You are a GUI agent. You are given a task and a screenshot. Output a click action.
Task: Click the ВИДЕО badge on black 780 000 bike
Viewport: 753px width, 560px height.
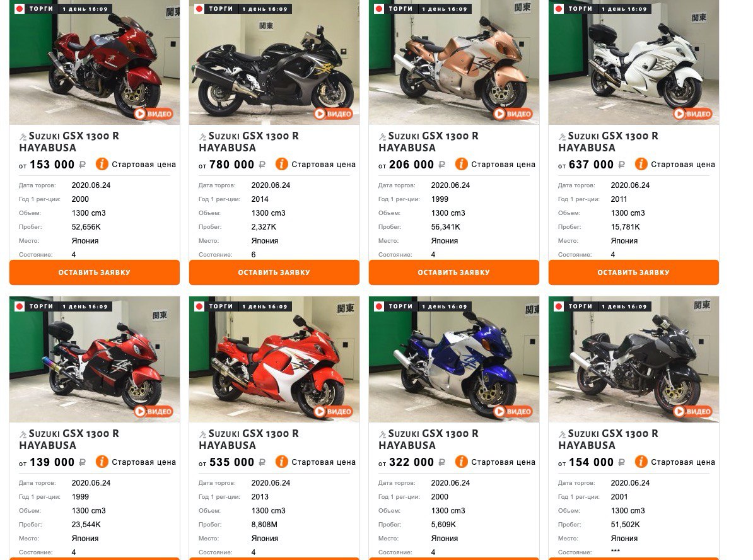click(x=333, y=114)
